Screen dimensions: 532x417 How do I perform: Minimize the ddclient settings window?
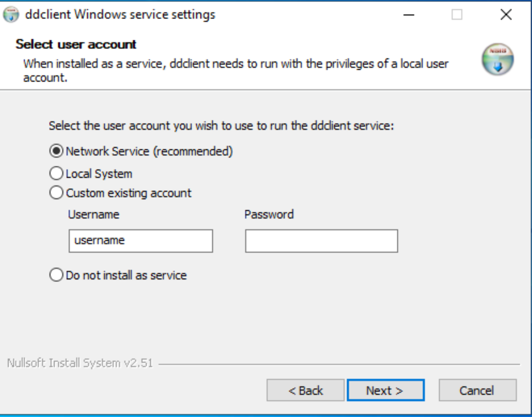click(x=409, y=15)
